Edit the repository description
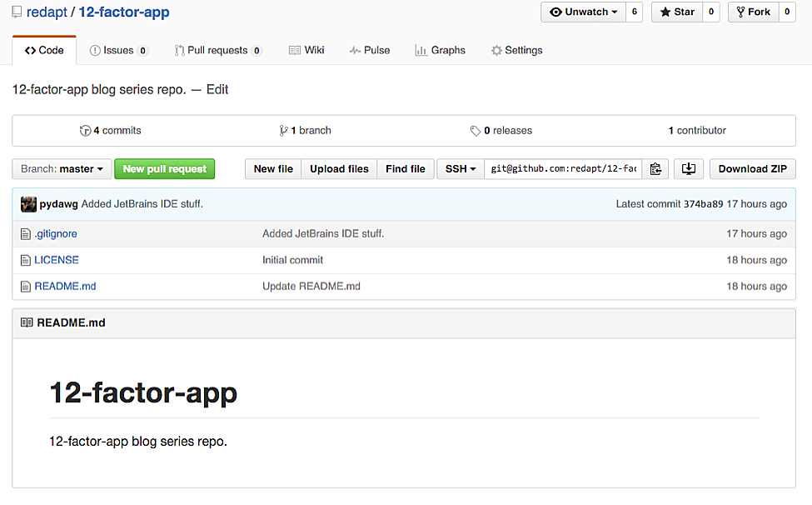 217,90
